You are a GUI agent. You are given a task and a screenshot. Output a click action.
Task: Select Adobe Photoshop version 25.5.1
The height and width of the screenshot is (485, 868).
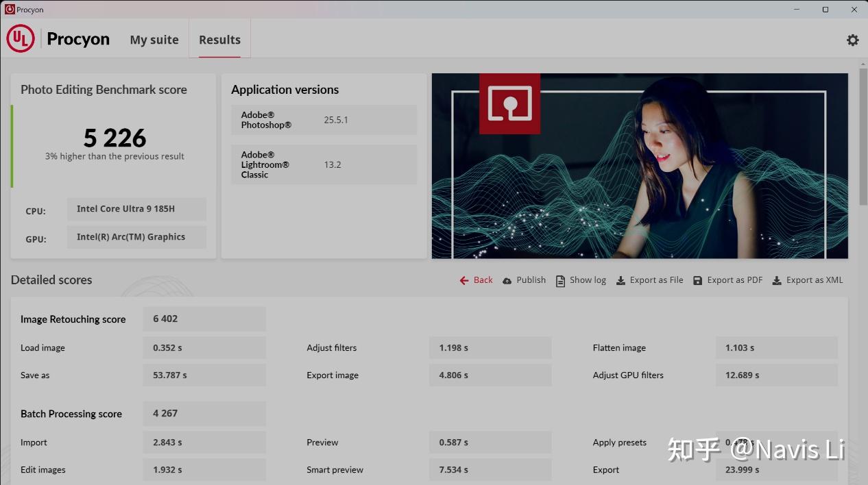click(x=336, y=120)
